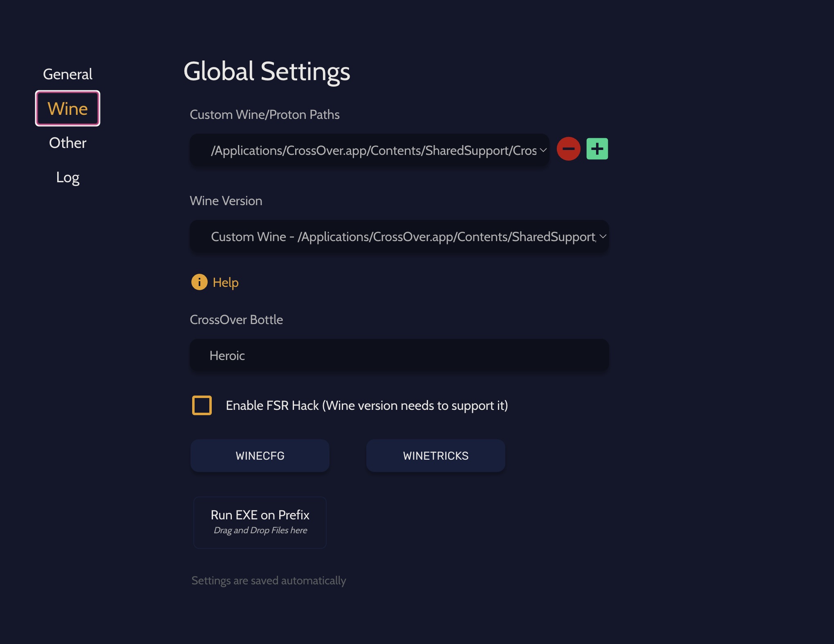Click the Help link
The height and width of the screenshot is (644, 834).
pyautogui.click(x=225, y=282)
